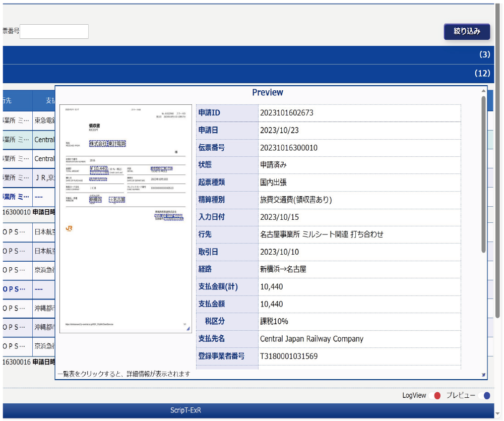Image resolution: width=504 pixels, height=421 pixels.
Task: Click the payee Central Japan Railway Company
Action: [x=312, y=339]
